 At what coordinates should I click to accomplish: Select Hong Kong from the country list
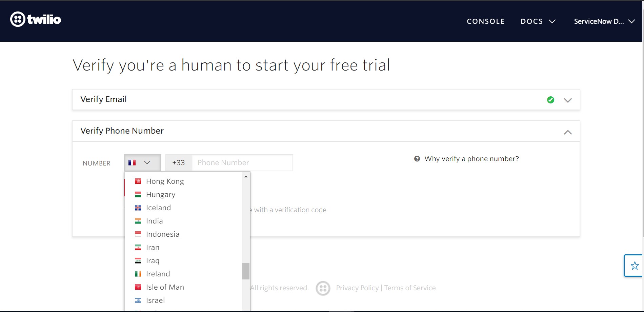165,181
